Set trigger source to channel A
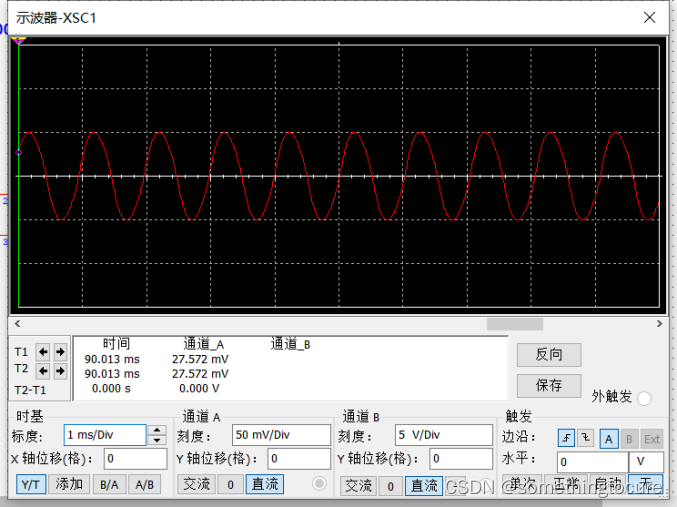677x507 pixels. (x=609, y=439)
